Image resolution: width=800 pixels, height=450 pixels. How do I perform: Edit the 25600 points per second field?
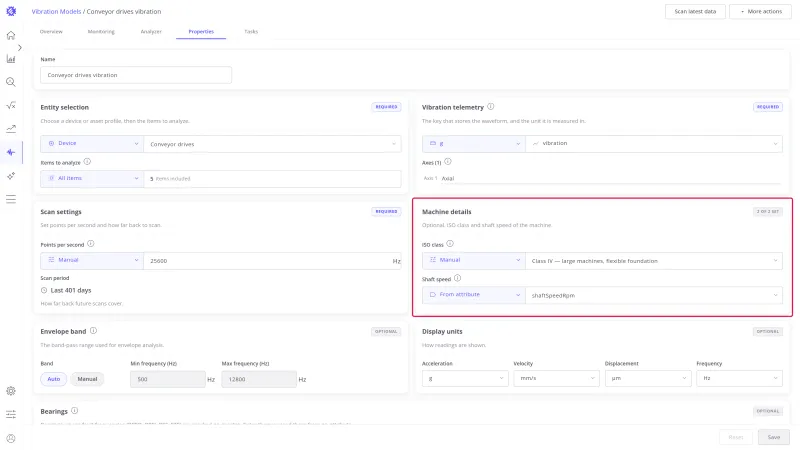[272, 261]
